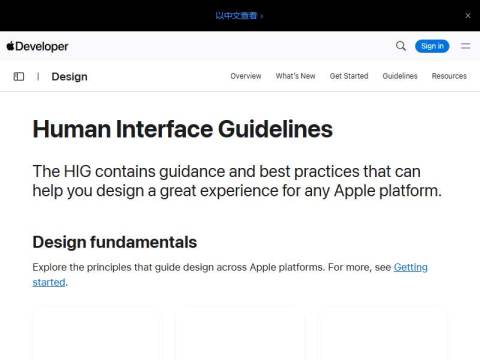This screenshot has width=480, height=360.
Task: Click the Sign in button
Action: [432, 46]
